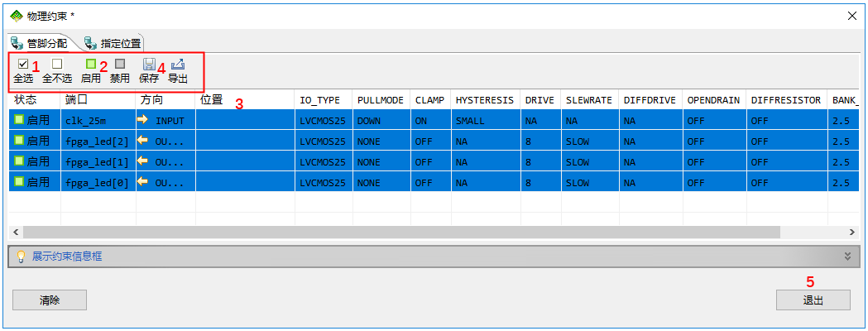Viewport: 868px width, 331px height.
Task: Click the lightbulb icon in constraint info bar
Action: coord(22,257)
